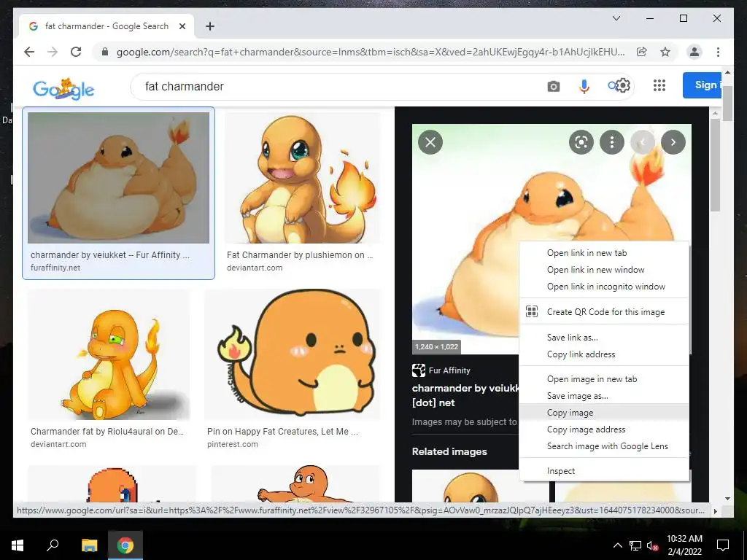Choose Open link in new tab
The image size is (747, 560).
click(604, 253)
